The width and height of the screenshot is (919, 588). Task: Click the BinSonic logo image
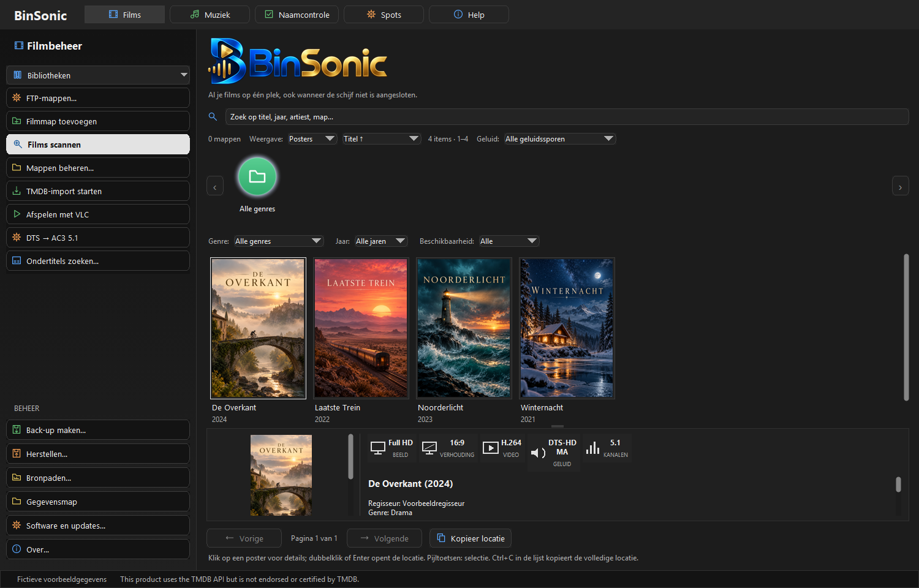pyautogui.click(x=298, y=61)
